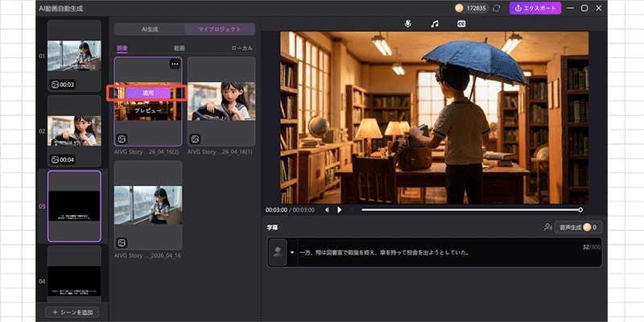
Task: Select scene 03 thumbnail
Action: click(74, 206)
